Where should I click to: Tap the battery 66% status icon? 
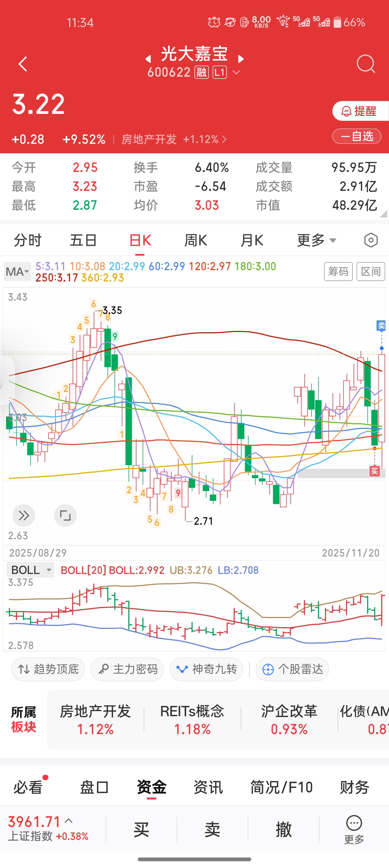point(349,22)
